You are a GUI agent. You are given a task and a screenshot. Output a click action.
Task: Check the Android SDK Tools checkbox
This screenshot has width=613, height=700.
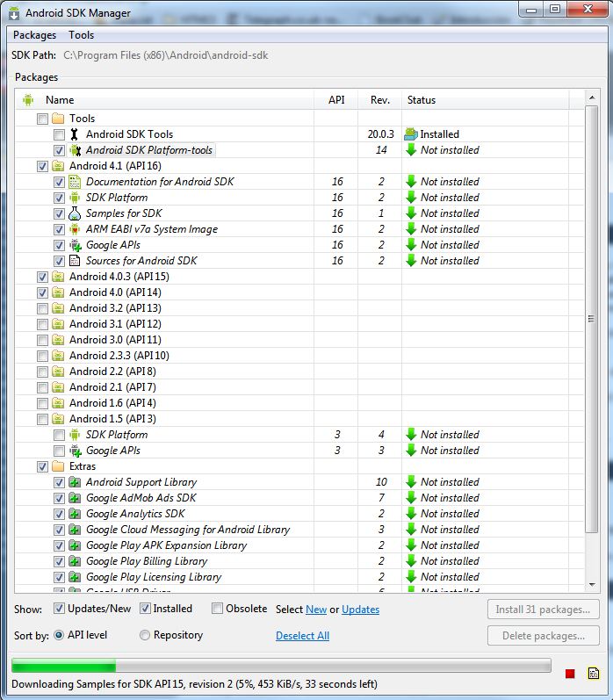pyautogui.click(x=59, y=134)
